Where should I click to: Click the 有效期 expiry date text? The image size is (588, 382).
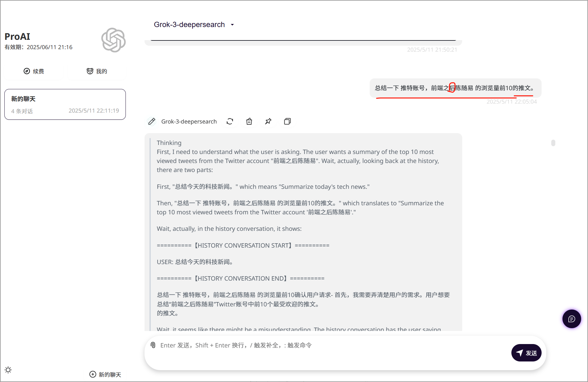click(x=38, y=47)
